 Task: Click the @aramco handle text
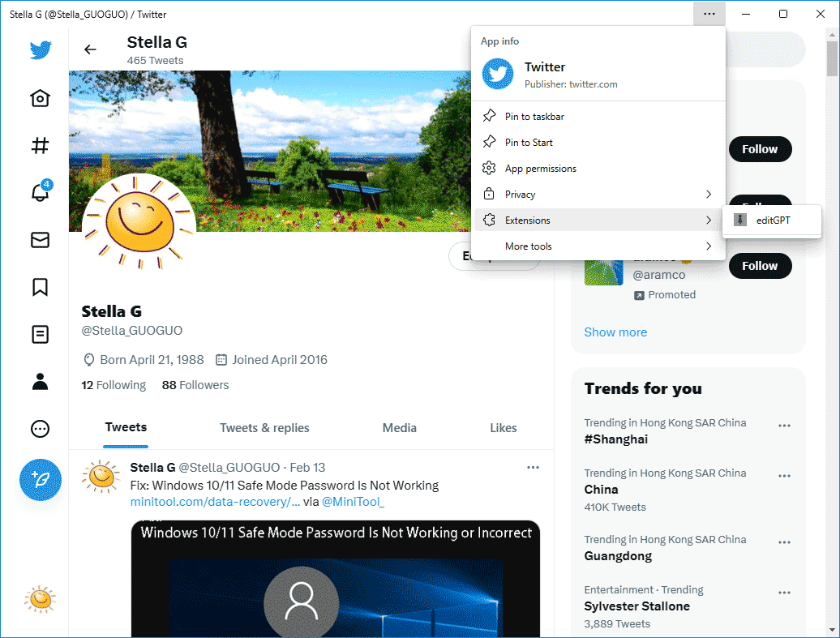point(659,275)
